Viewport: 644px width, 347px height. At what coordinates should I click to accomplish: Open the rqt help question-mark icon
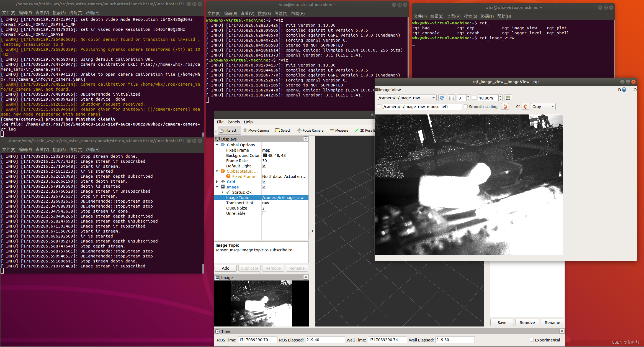pyautogui.click(x=624, y=90)
